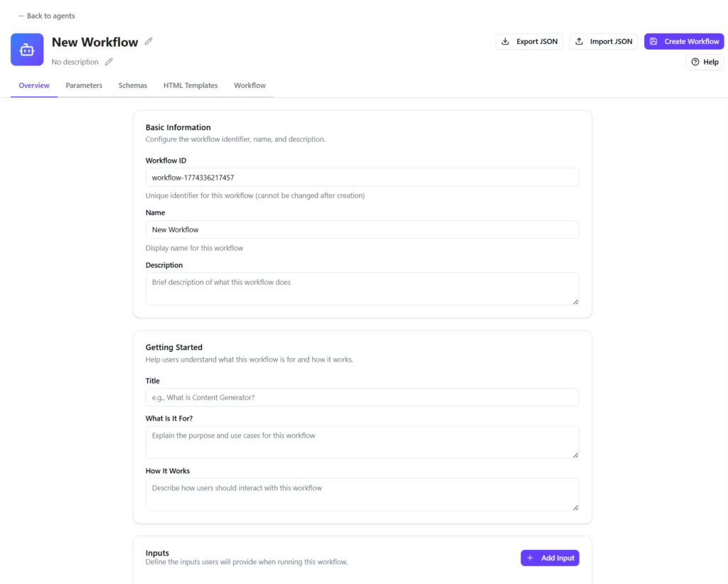Screen dimensions: 728x584
Task: Click resize handle of How It Works textarea
Action: tap(575, 507)
